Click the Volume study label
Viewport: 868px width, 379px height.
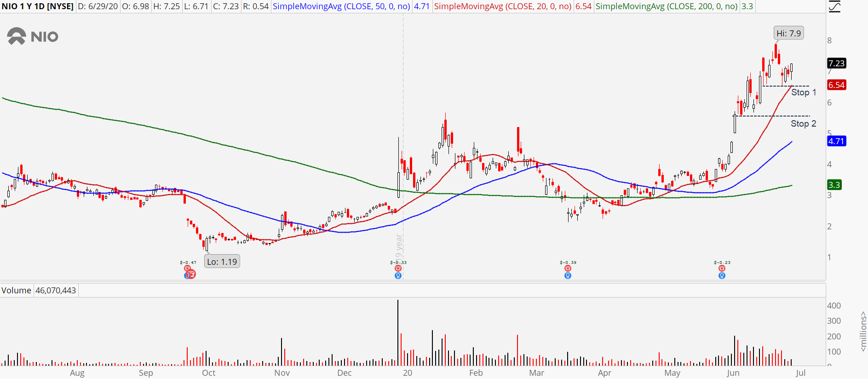coord(16,291)
